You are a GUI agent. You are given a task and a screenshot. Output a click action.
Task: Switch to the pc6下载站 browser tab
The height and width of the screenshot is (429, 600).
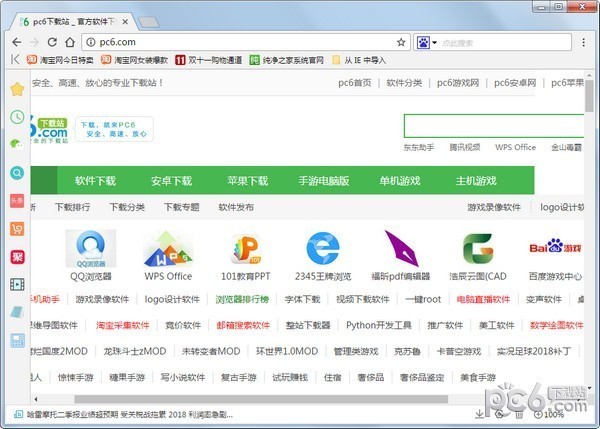pos(74,22)
